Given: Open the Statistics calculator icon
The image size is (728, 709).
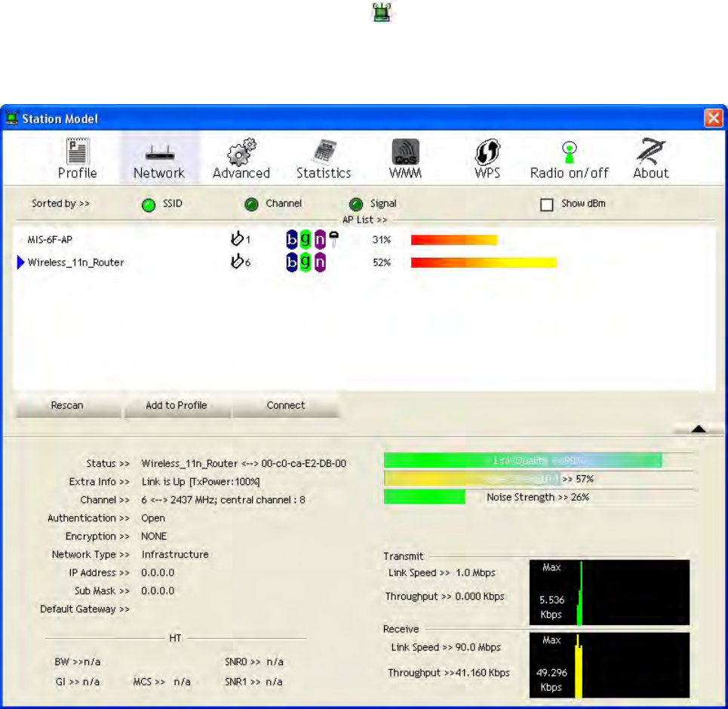Looking at the screenshot, I should (324, 152).
